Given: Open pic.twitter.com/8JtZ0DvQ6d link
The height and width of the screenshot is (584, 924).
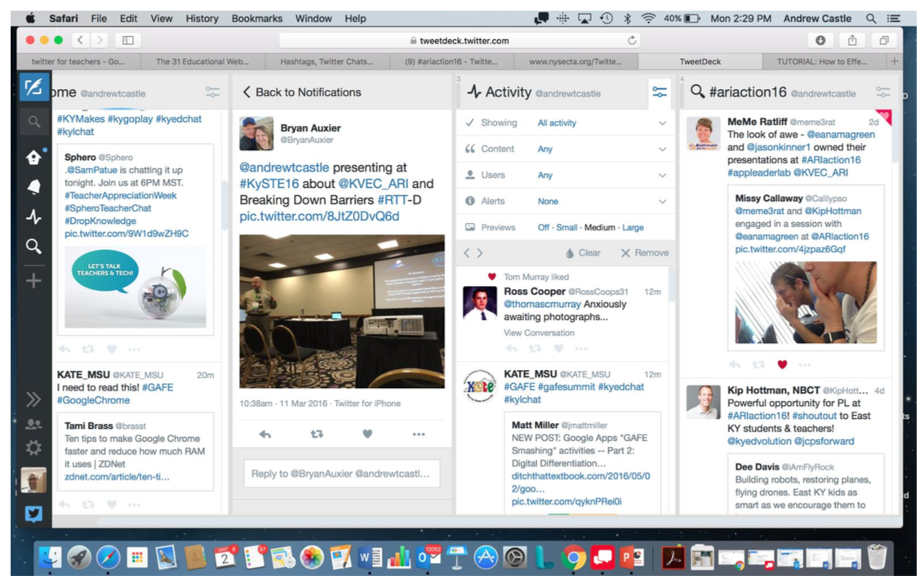Looking at the screenshot, I should point(319,216).
